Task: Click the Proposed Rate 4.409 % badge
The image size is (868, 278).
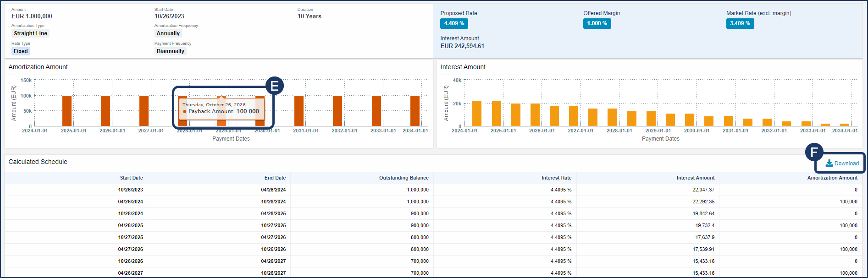Action: coord(454,23)
